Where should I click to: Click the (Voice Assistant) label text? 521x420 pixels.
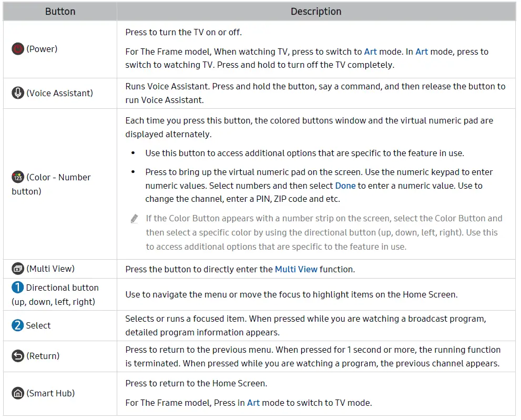click(59, 93)
